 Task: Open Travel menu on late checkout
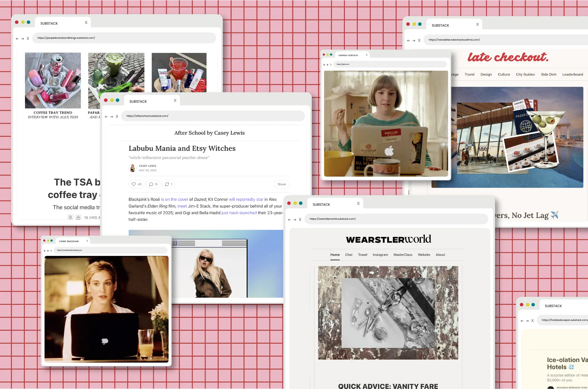pyautogui.click(x=469, y=74)
